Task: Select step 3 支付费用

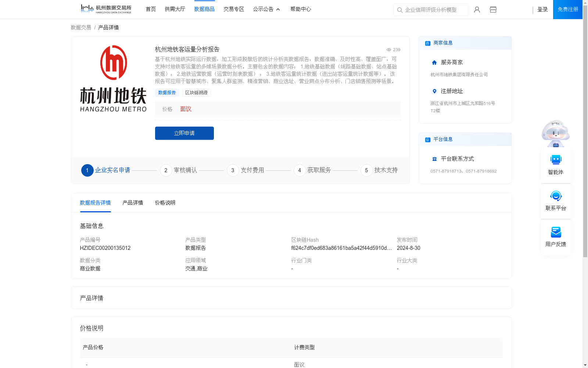Action: click(x=245, y=170)
